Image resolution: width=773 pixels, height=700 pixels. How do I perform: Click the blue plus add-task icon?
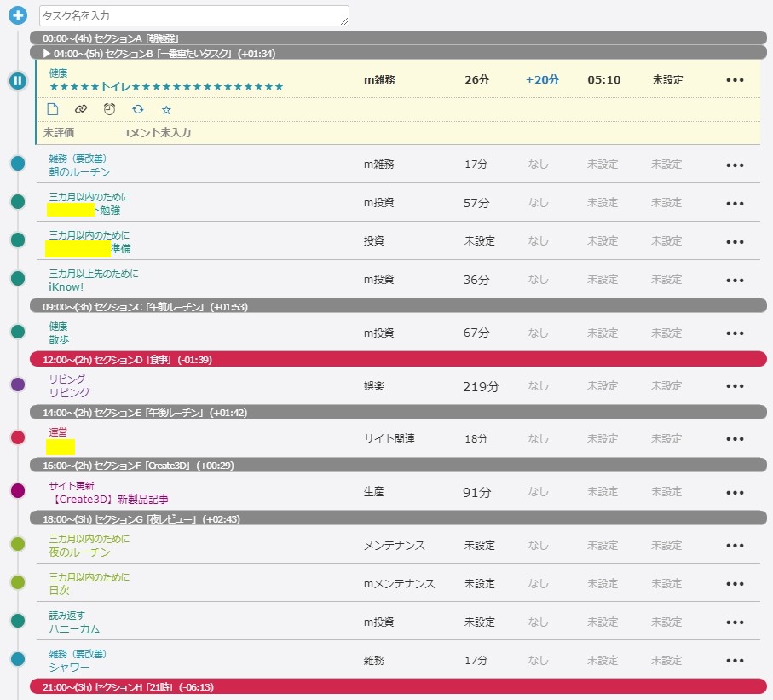tap(18, 15)
